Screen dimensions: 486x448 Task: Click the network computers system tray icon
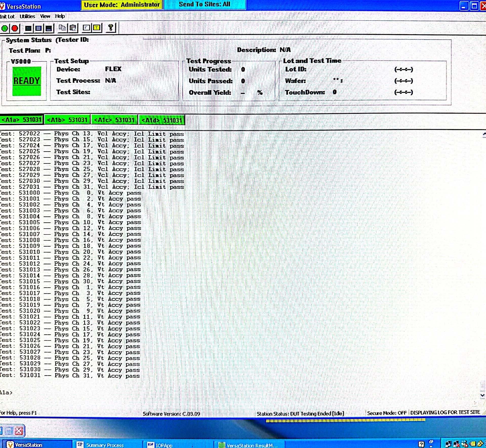pyautogui.click(x=448, y=444)
